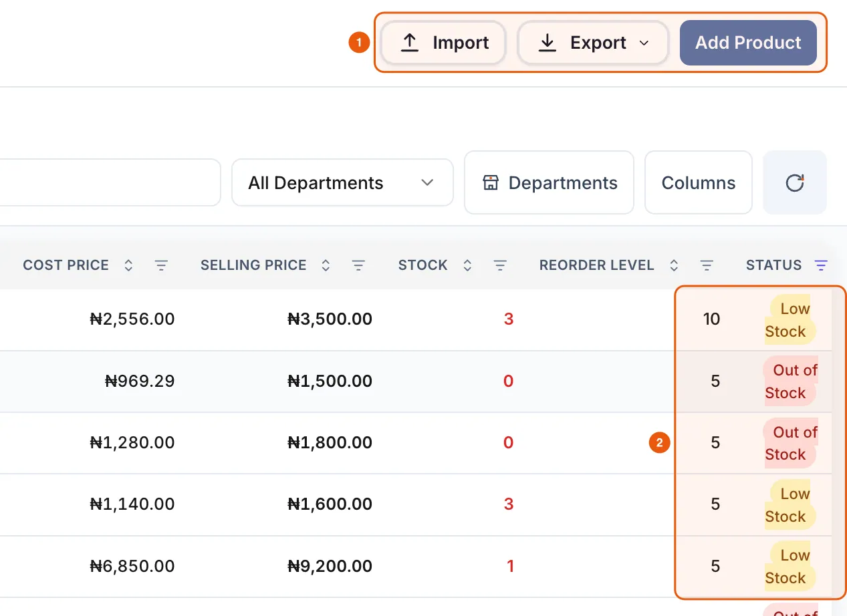
Task: Click stock value 0 in the ₦1,500.00 row
Action: pos(508,381)
